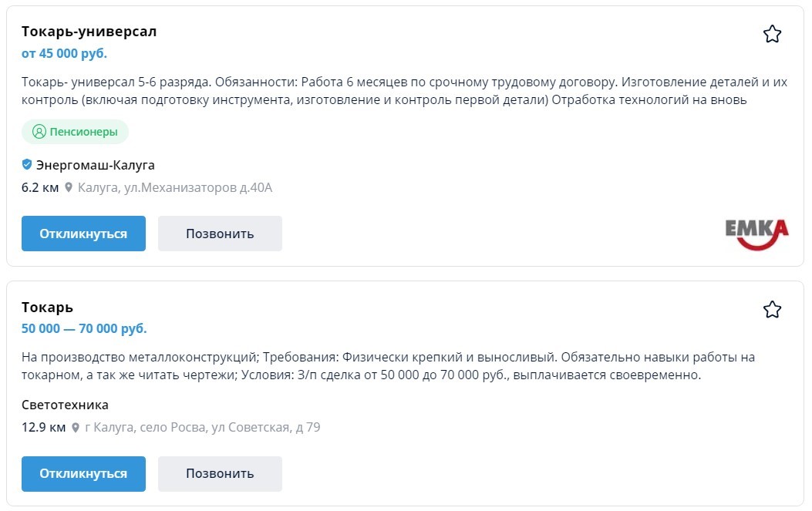Click salary от 45 000 руб.
812x511 pixels.
(x=64, y=53)
